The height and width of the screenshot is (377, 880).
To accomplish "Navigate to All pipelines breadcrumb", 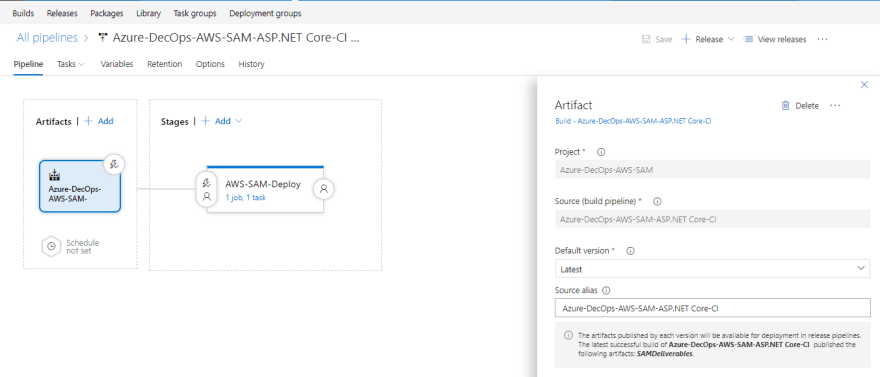I will tap(47, 38).
